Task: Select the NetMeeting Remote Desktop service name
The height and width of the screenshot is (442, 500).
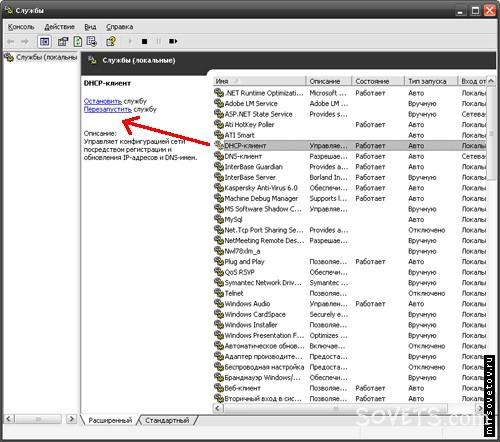Action: 264,240
